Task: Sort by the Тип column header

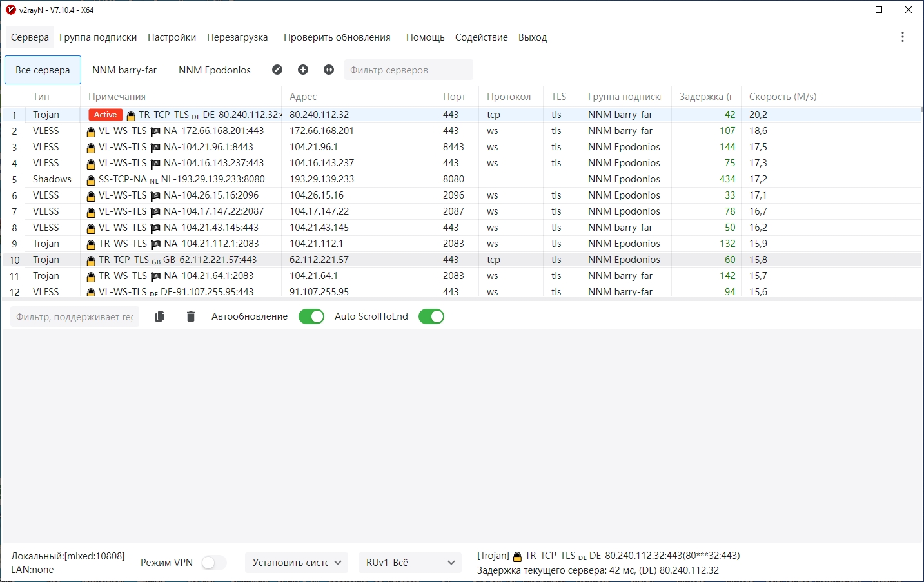Action: pyautogui.click(x=53, y=97)
